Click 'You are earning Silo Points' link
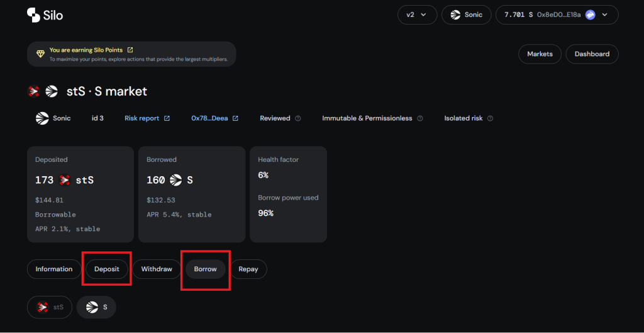Screen dimensions: 644x333 [x=86, y=50]
